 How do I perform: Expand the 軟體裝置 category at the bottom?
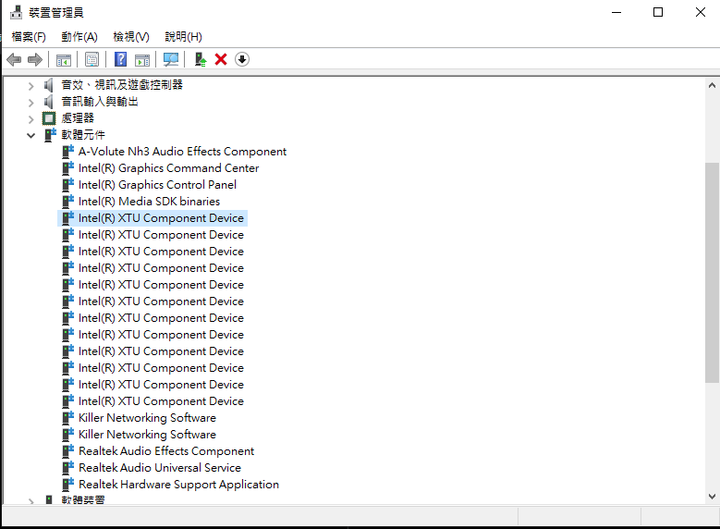pos(31,501)
